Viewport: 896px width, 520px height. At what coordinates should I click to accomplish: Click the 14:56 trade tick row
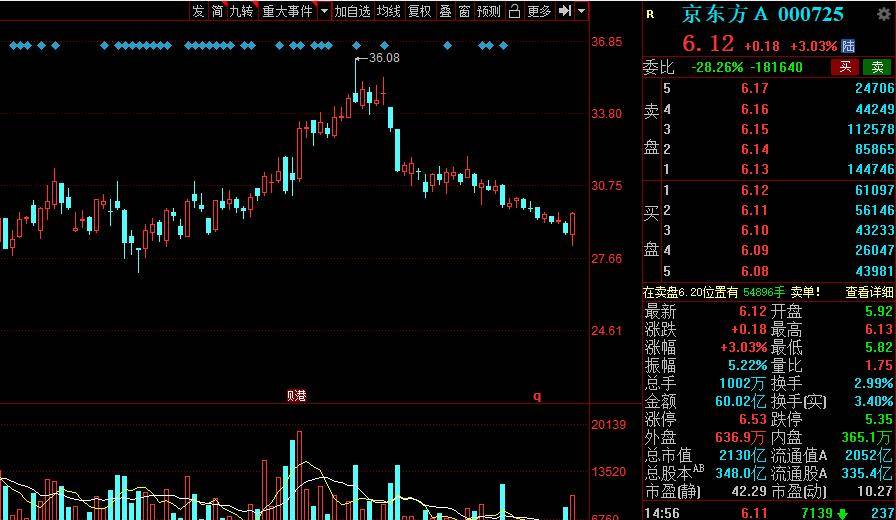[769, 513]
